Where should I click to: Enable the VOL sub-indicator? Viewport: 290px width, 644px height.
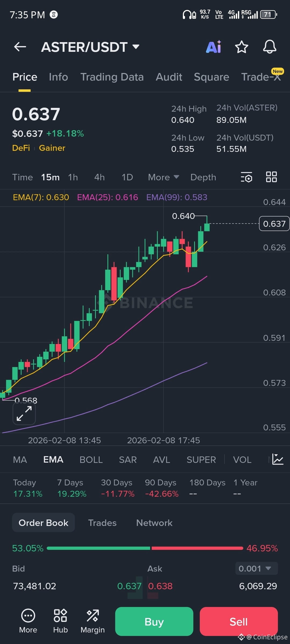242,460
